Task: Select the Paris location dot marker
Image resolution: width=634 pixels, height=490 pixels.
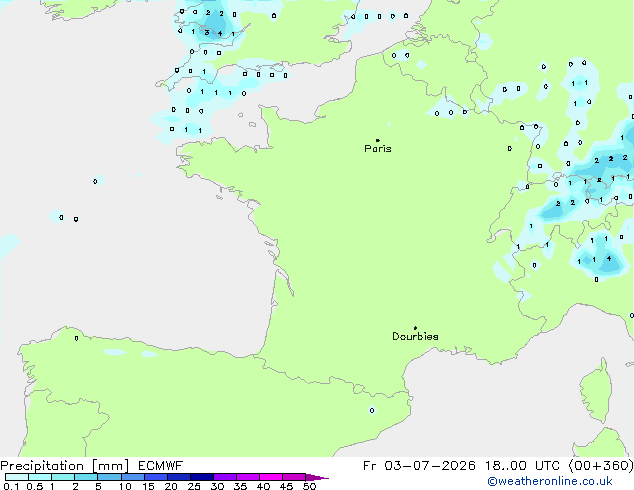Action: pos(378,140)
